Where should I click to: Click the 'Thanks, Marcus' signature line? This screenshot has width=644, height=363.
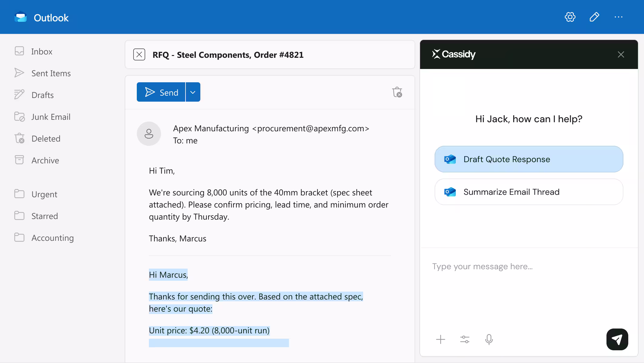pos(178,238)
